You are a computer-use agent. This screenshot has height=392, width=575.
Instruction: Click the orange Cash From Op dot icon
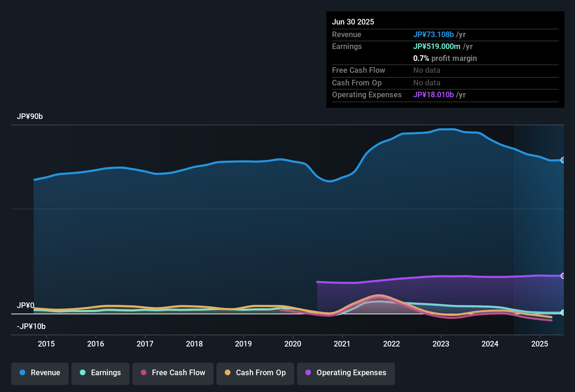[227, 373]
